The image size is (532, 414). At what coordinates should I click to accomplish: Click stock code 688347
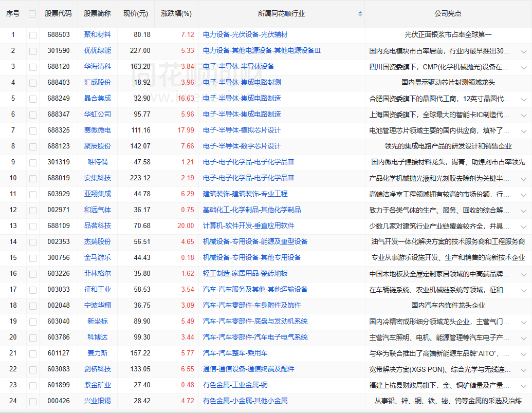(x=58, y=115)
